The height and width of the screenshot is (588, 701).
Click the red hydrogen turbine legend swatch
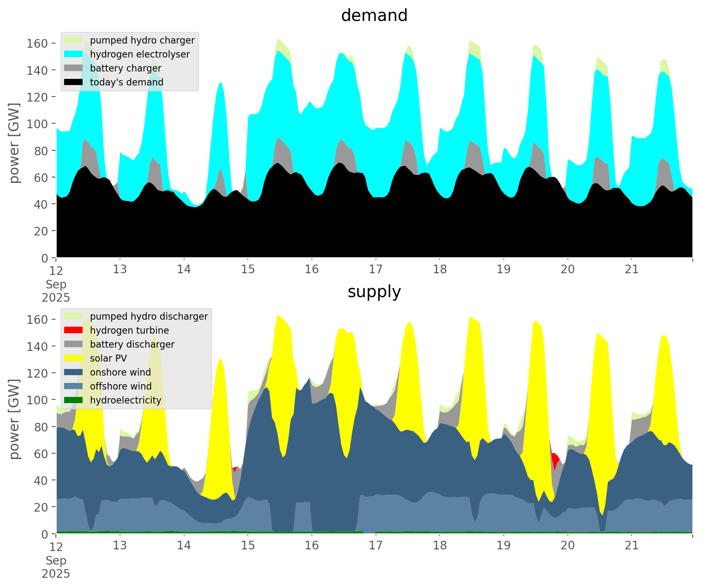click(74, 330)
